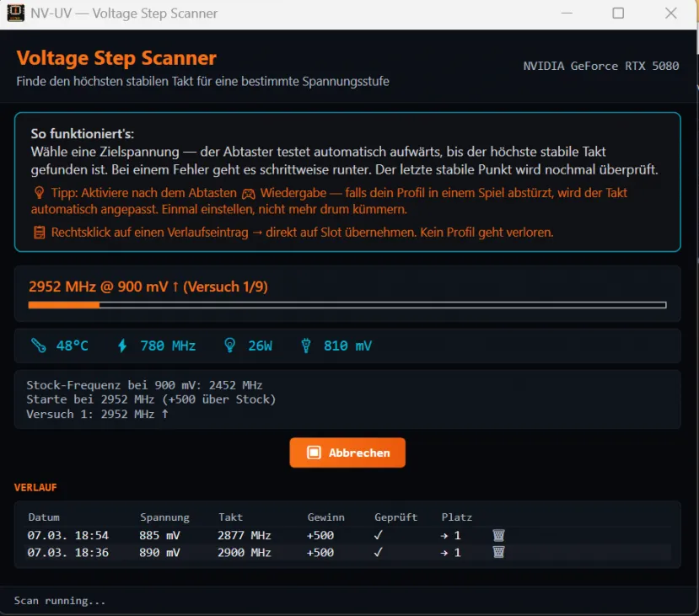Click the Geprüft checkmark on the 2877 MHz row

point(376,534)
